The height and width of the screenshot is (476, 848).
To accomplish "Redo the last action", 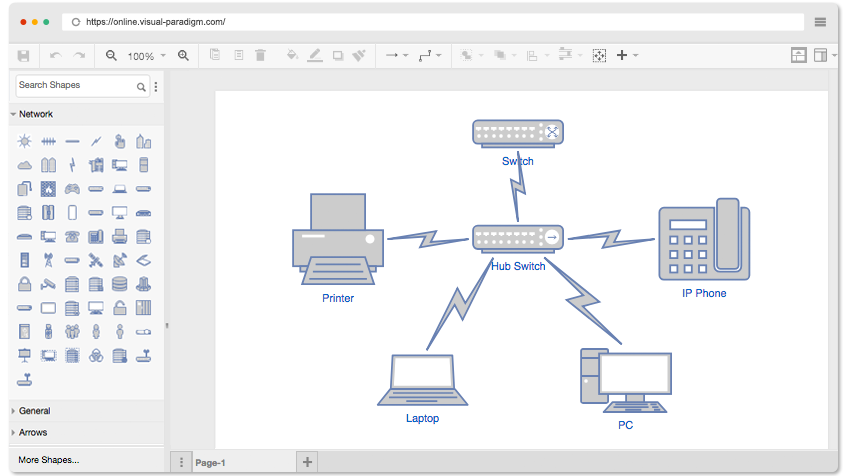I will [x=80, y=56].
